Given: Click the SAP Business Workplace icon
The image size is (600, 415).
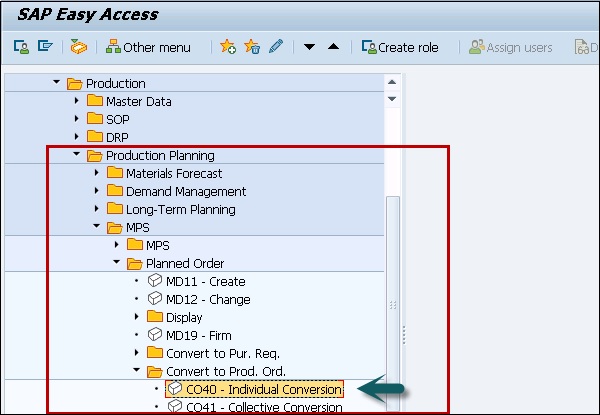Looking at the screenshot, I should tap(78, 47).
